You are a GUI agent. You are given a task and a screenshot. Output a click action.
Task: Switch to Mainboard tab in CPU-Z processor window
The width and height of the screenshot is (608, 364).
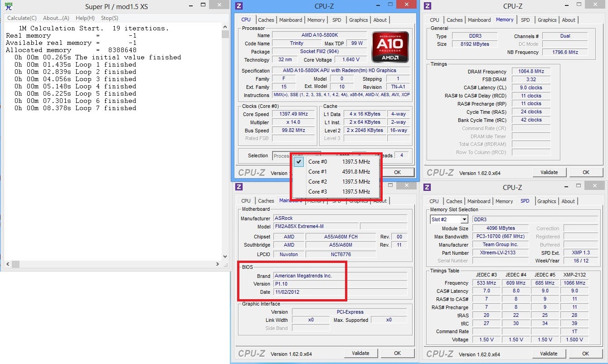pyautogui.click(x=291, y=20)
